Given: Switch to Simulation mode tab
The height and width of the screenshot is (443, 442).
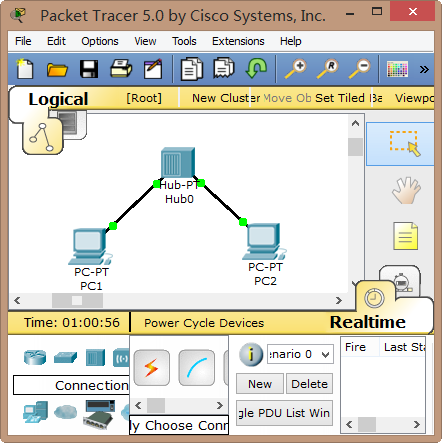Looking at the screenshot, I should point(401,282).
